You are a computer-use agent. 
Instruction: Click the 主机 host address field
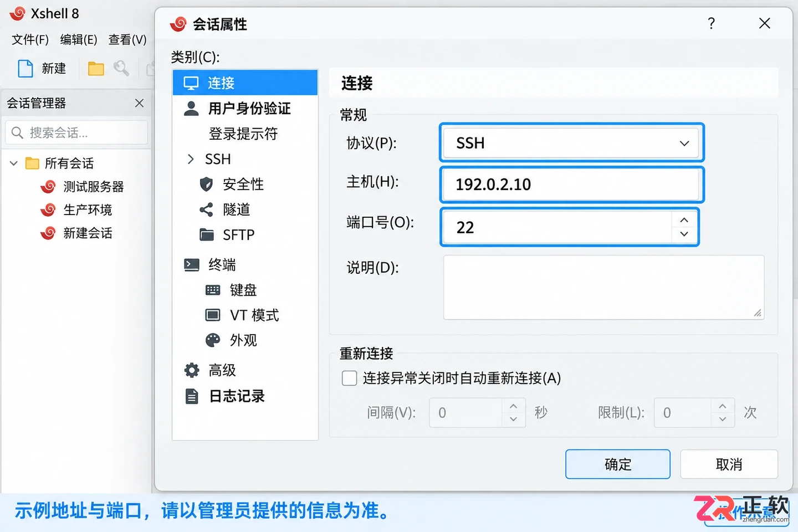[571, 185]
